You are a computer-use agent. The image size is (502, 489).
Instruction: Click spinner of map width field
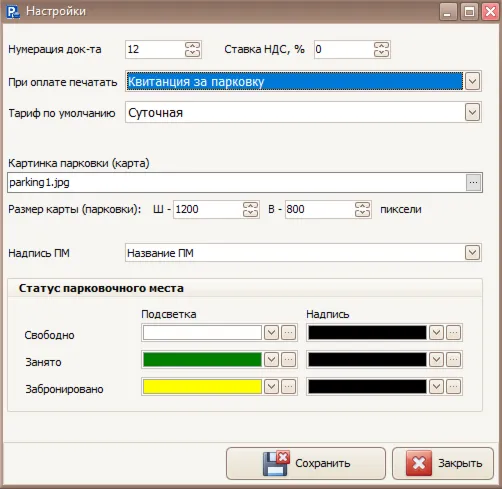click(250, 209)
